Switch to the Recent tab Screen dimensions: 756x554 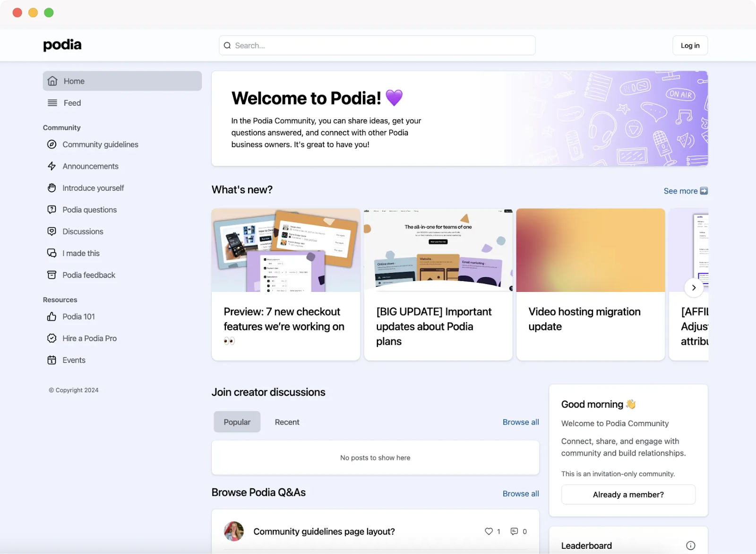click(287, 422)
